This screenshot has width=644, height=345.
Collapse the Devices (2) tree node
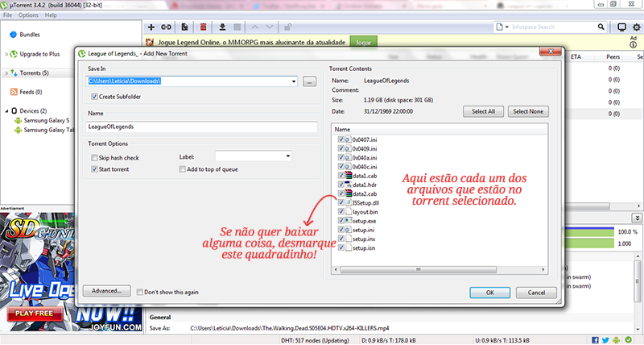pos(6,111)
